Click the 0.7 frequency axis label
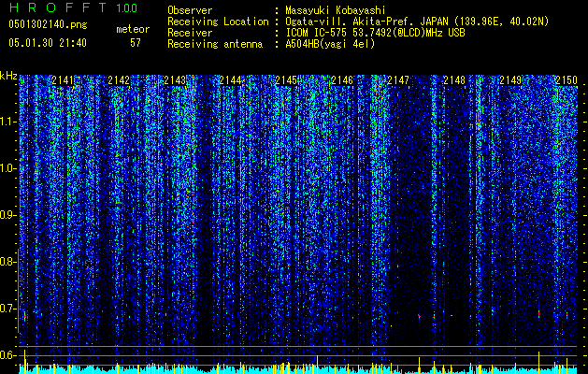Screen dimensions: 588x374 [7, 309]
